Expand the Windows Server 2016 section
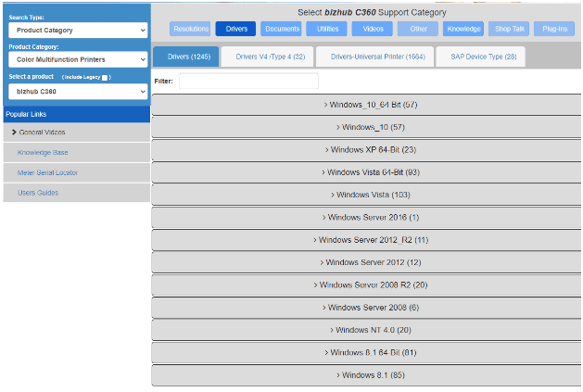Image resolution: width=583 pixels, height=392 pixels. tap(366, 218)
